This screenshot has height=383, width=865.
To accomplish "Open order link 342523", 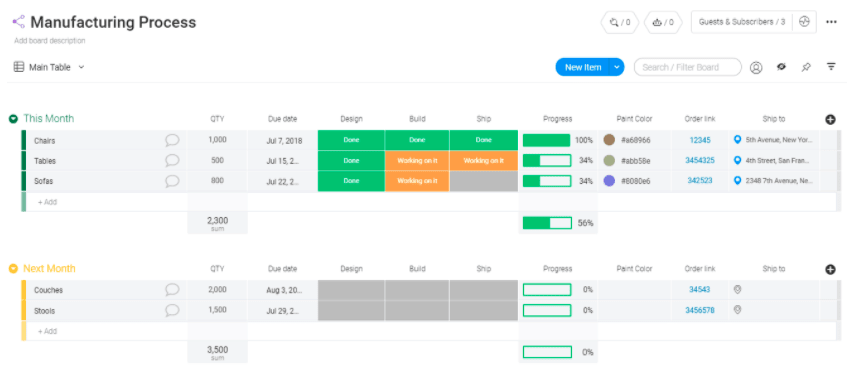I will [x=700, y=180].
